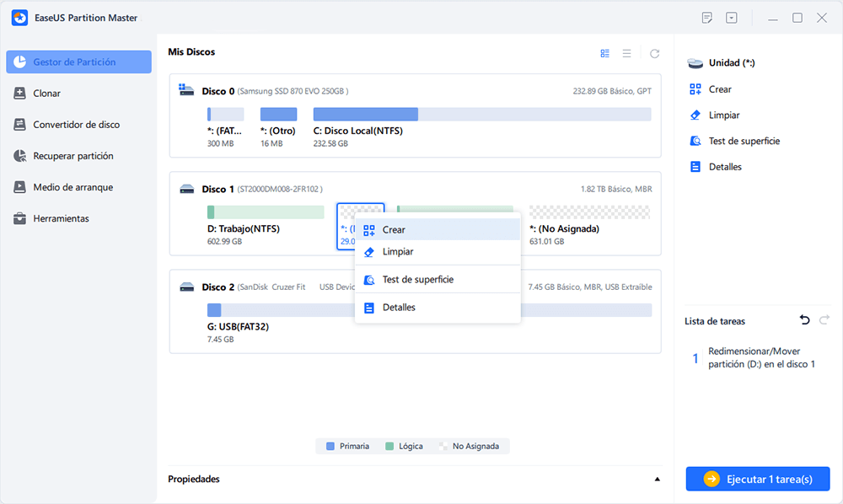Click the Disco 0 label
The image size is (843, 504).
click(217, 91)
